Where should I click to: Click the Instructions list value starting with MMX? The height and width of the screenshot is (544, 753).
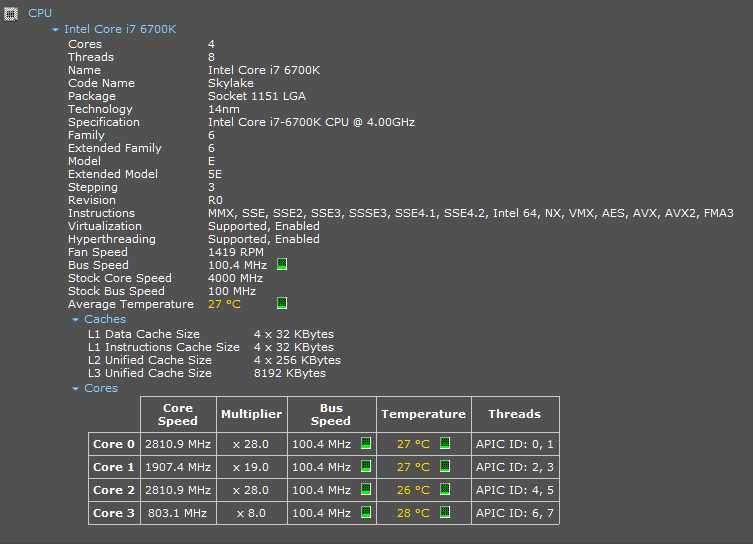coord(471,213)
